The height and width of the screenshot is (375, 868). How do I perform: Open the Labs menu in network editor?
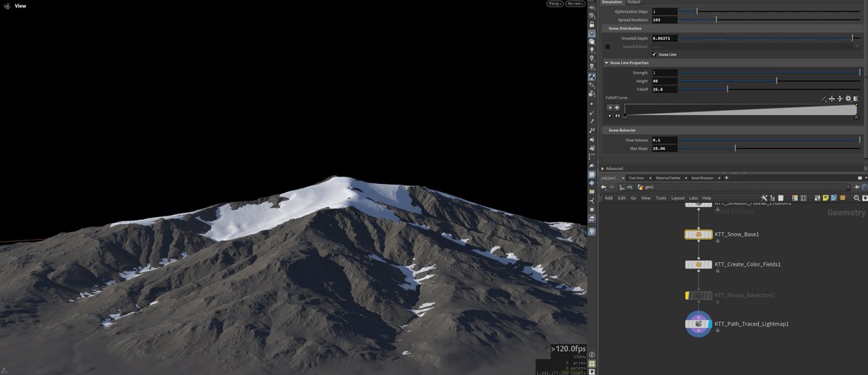click(x=693, y=198)
